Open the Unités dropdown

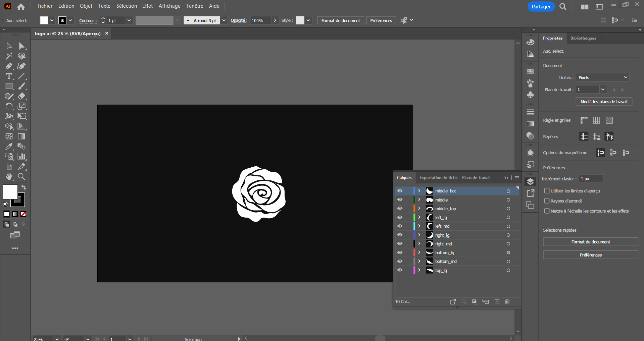602,77
